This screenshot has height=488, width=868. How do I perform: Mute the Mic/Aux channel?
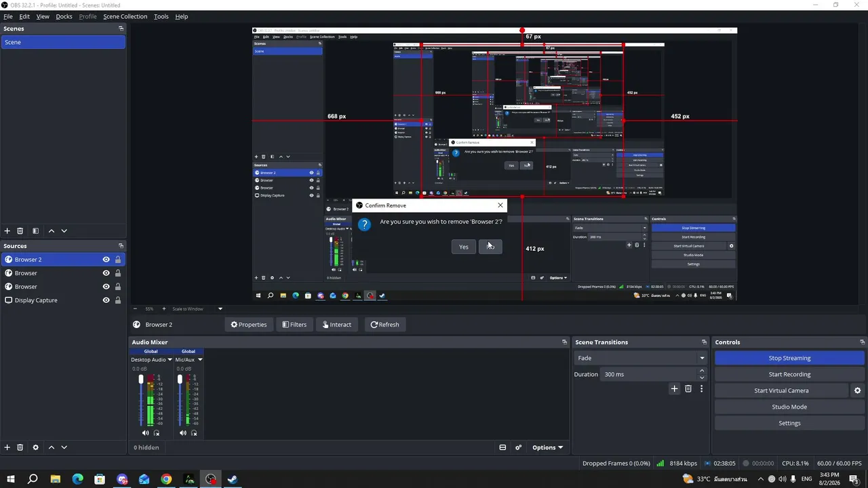click(182, 432)
